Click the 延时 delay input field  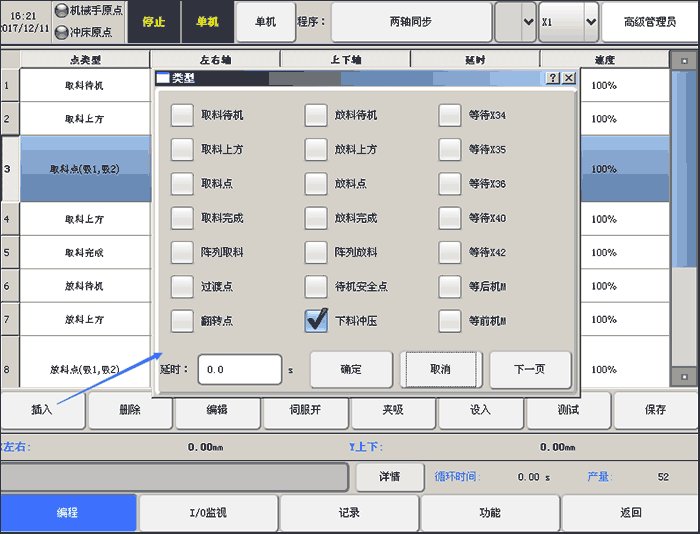click(239, 369)
